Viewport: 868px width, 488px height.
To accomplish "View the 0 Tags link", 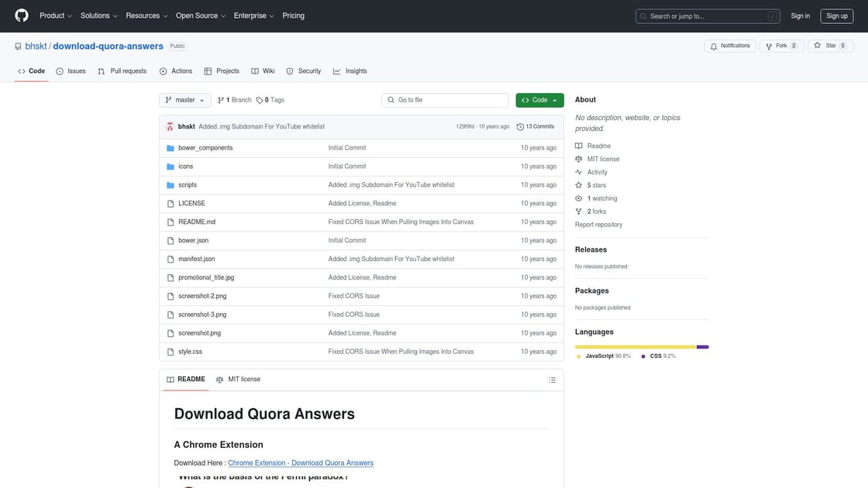I will pyautogui.click(x=270, y=100).
